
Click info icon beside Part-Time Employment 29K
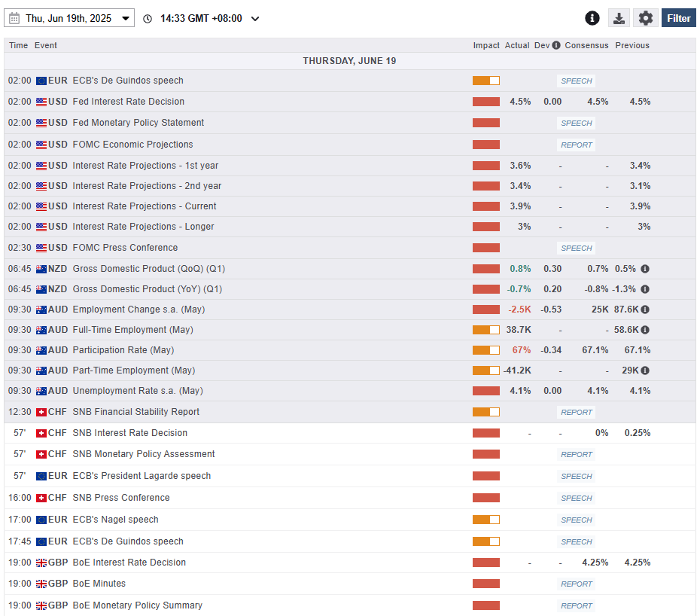click(645, 371)
